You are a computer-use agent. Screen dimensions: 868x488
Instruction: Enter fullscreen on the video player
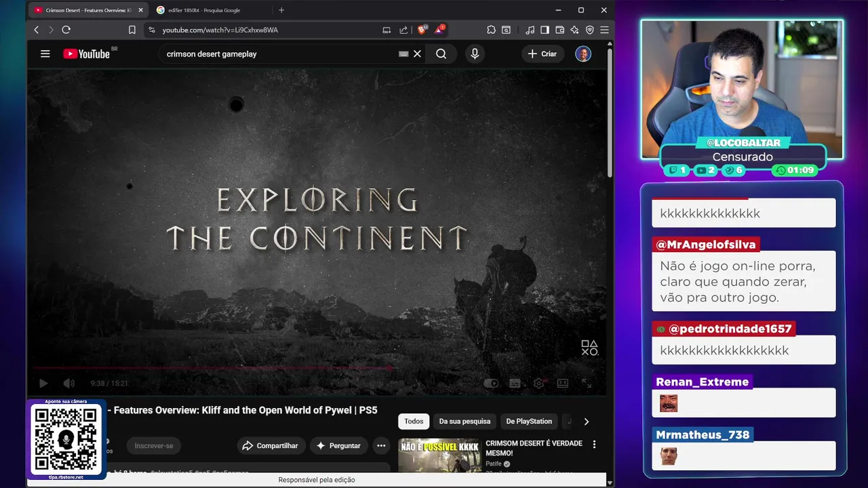click(587, 384)
